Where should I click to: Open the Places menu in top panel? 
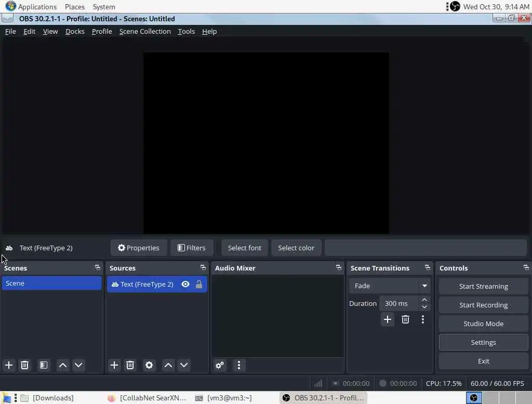(75, 6)
